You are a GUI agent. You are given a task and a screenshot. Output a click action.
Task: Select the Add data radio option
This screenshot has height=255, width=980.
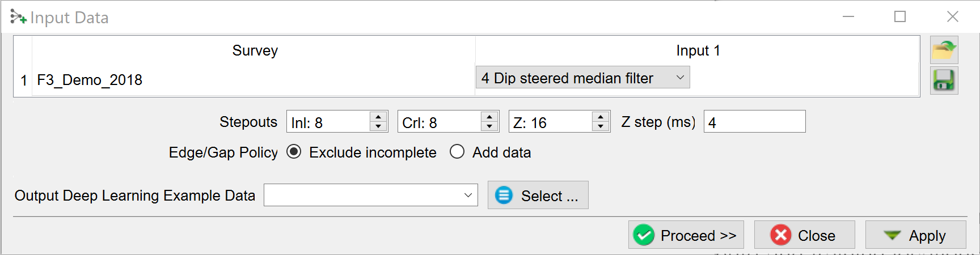tap(457, 152)
